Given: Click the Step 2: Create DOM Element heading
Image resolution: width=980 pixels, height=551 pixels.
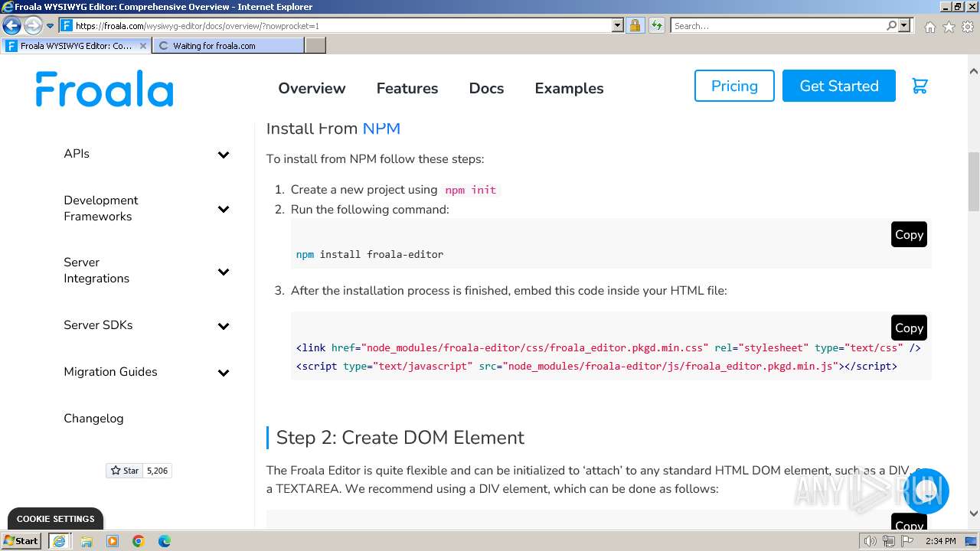Looking at the screenshot, I should [400, 438].
